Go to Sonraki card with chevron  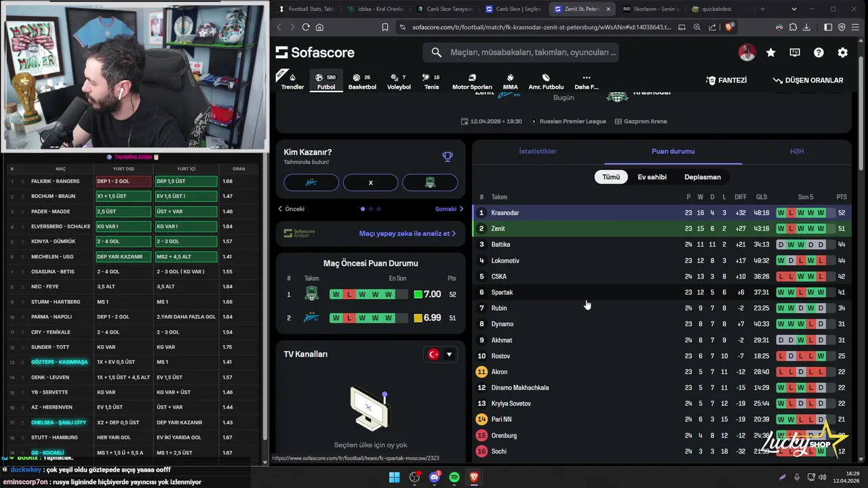click(450, 209)
